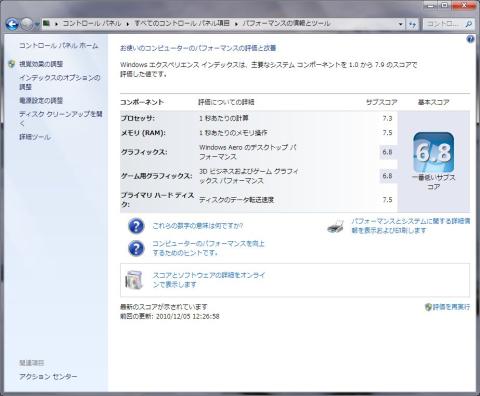Viewport: 480px width, 396px height.
Task: Click the search magnifier icon
Action: (x=469, y=24)
